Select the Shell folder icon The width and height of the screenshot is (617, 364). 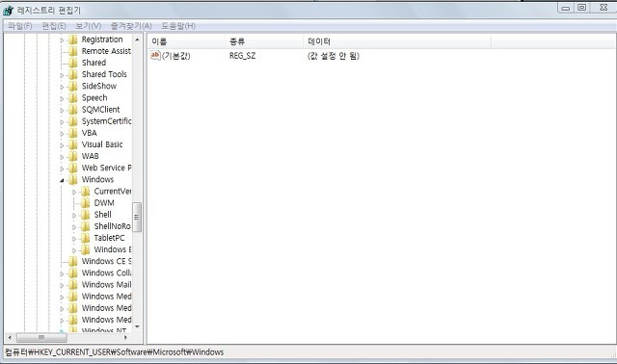(x=86, y=215)
